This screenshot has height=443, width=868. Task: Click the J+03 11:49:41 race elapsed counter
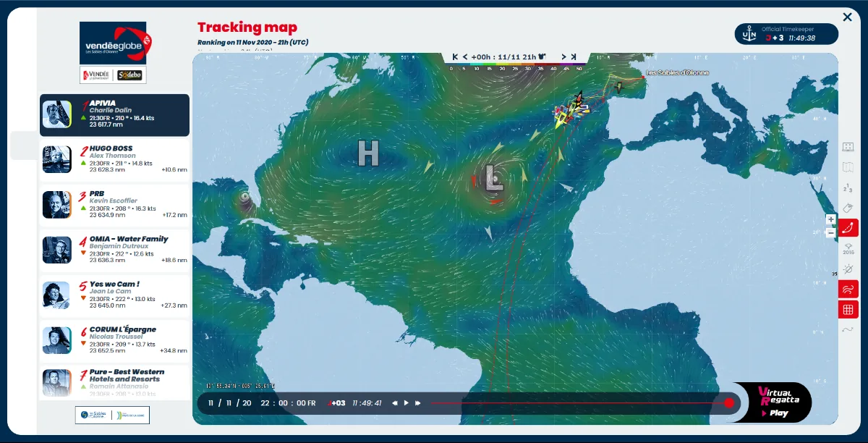tap(356, 403)
